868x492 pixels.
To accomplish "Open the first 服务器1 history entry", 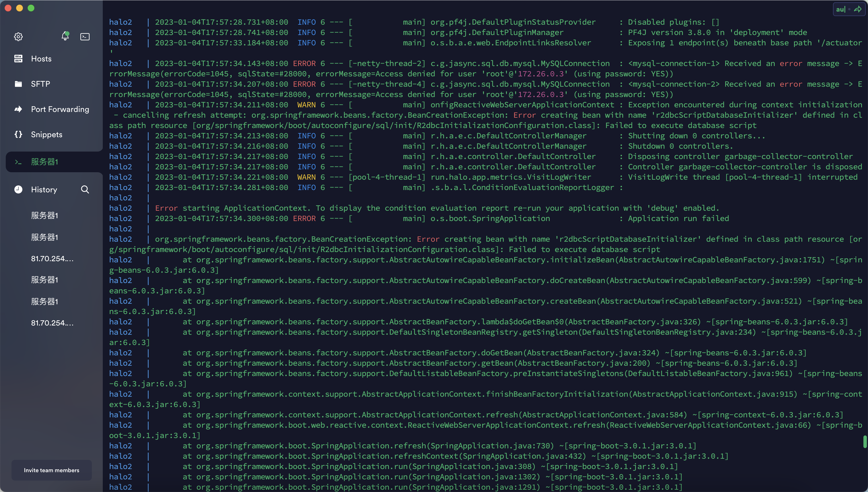I will click(x=44, y=215).
